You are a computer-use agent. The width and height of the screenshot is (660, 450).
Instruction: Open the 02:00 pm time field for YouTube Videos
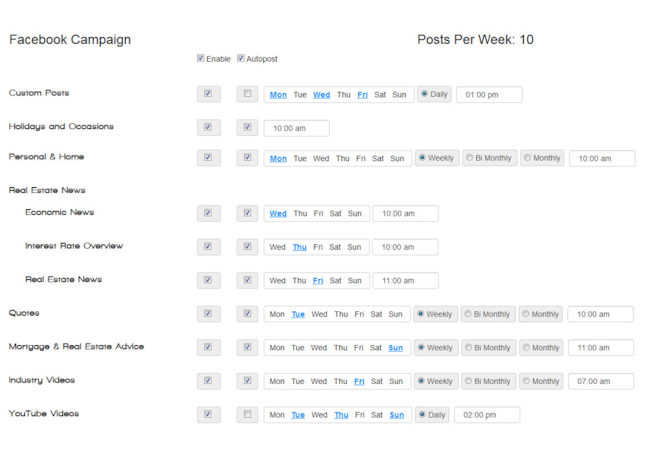(x=487, y=415)
